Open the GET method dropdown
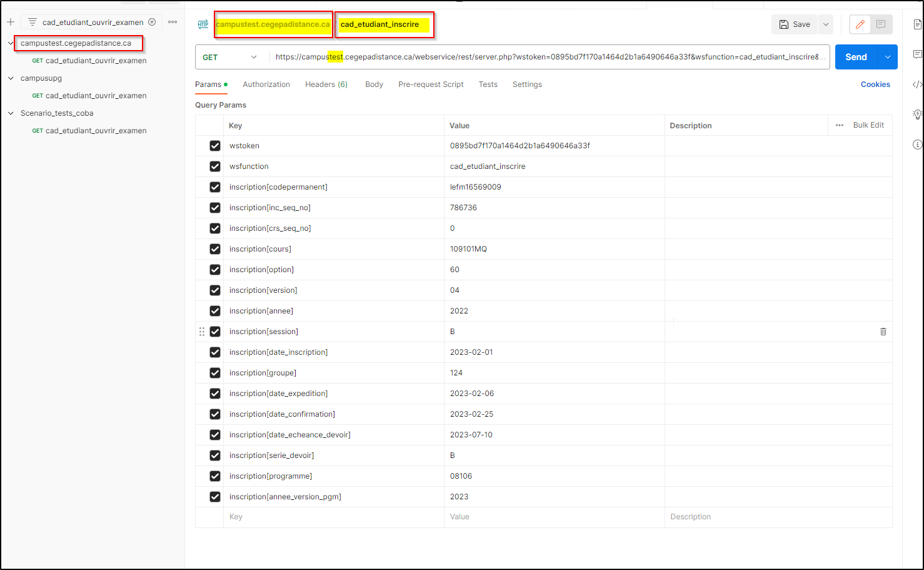The height and width of the screenshot is (570, 924). click(x=229, y=57)
